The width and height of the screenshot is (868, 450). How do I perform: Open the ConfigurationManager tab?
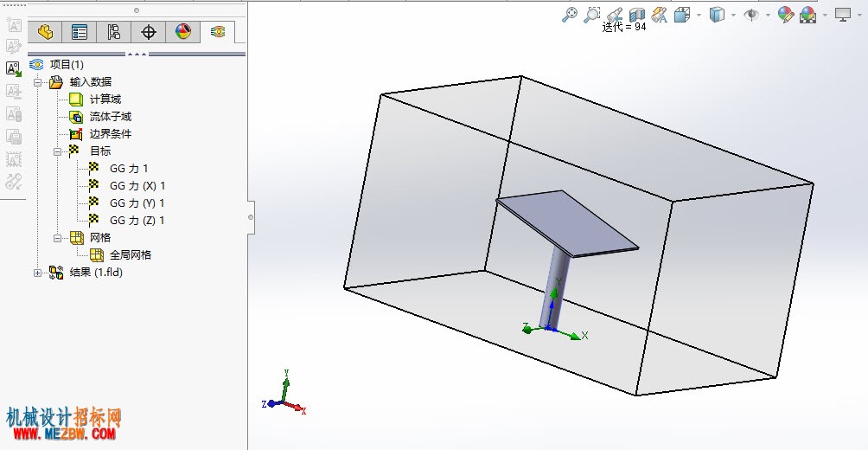click(113, 32)
